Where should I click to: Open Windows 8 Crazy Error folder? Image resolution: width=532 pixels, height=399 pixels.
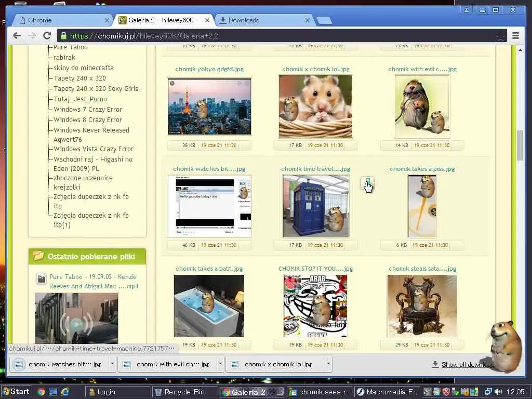click(x=88, y=120)
